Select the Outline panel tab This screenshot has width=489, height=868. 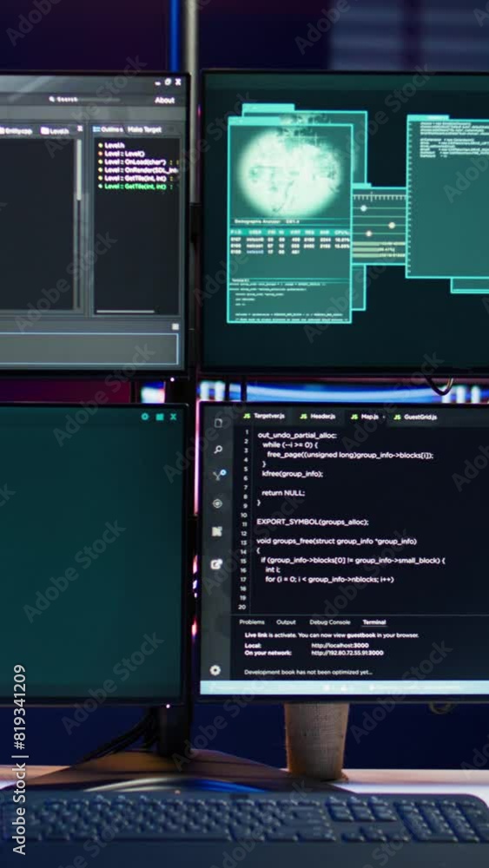pos(109,129)
